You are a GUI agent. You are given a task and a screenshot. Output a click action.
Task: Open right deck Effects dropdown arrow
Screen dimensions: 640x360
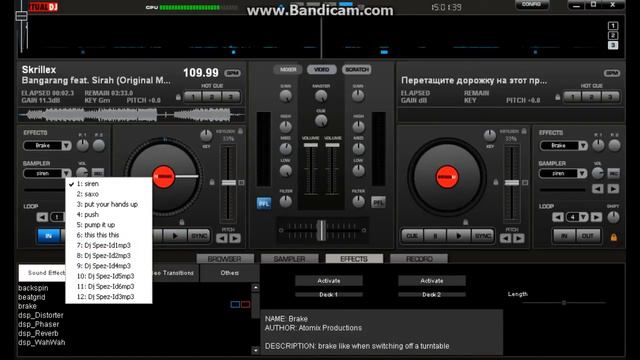pos(583,146)
